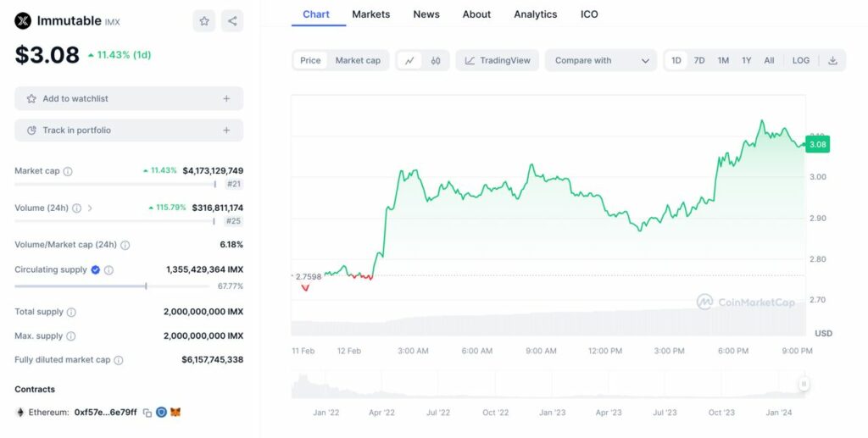Download chart data with download icon

pos(832,60)
